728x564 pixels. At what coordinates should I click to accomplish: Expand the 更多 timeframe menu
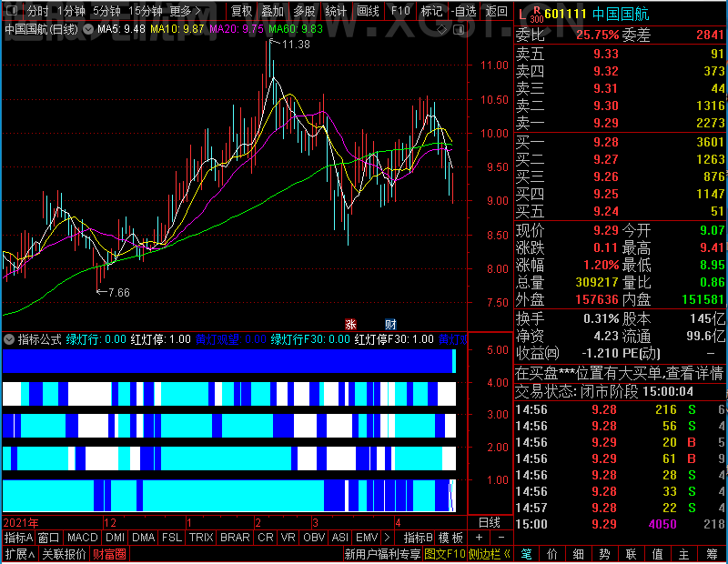185,11
